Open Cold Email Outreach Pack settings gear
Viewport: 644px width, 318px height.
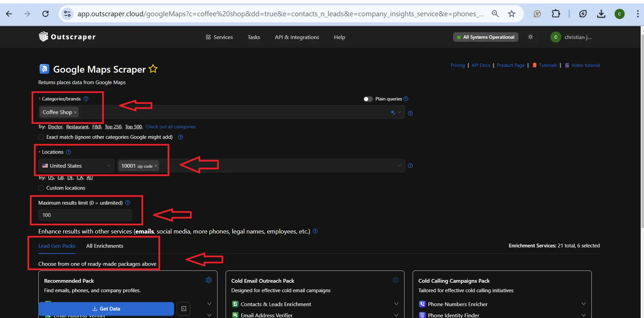(396, 280)
